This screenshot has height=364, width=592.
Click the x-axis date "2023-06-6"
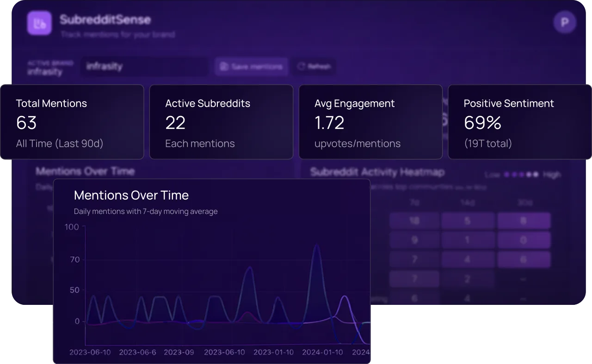(x=137, y=352)
